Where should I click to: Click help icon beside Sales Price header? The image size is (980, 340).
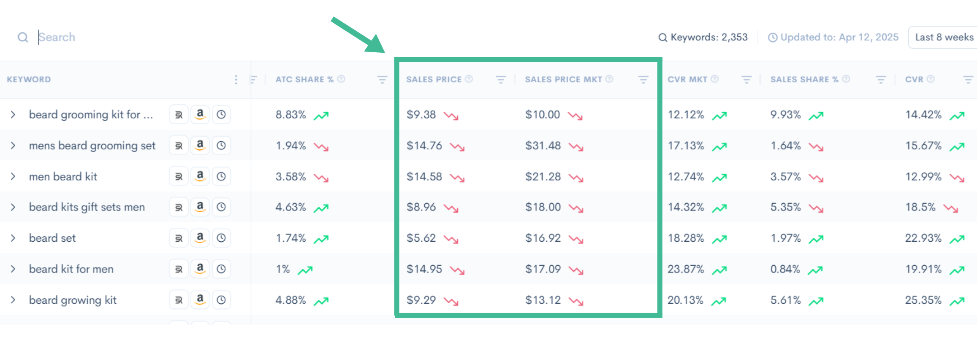pyautogui.click(x=469, y=79)
